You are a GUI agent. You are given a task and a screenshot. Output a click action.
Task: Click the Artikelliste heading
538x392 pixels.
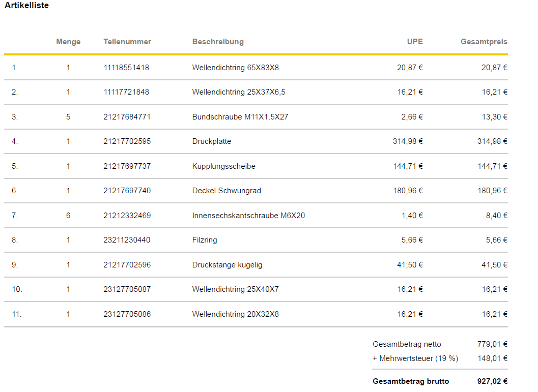coord(27,6)
